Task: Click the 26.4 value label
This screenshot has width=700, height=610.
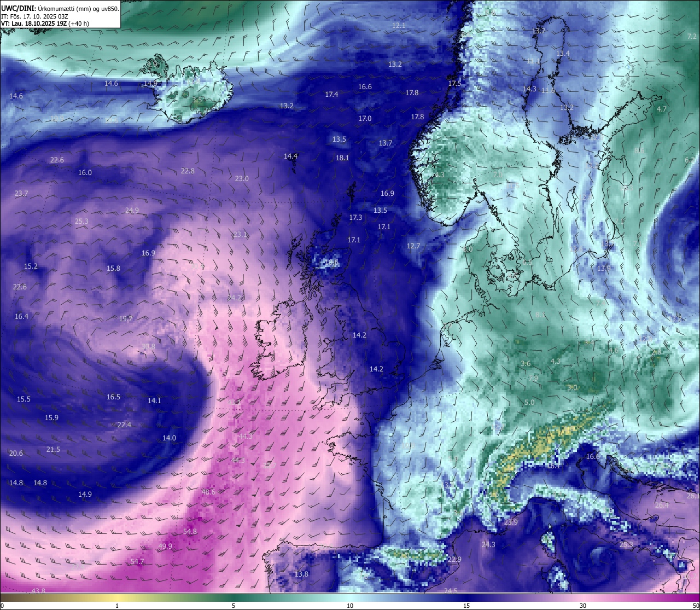Action: [x=662, y=506]
